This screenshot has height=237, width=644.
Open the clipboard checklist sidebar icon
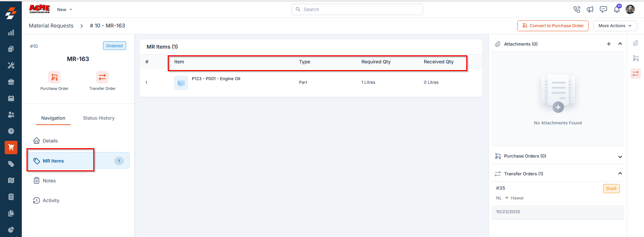[x=11, y=49]
